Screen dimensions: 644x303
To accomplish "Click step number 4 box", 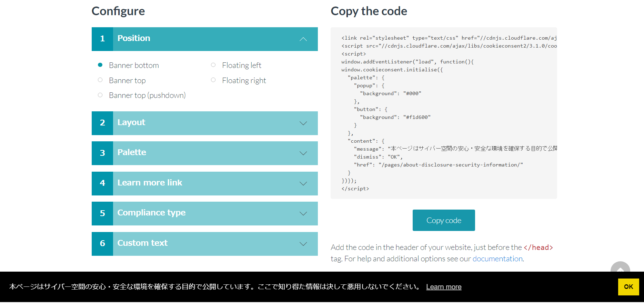I will pos(102,183).
